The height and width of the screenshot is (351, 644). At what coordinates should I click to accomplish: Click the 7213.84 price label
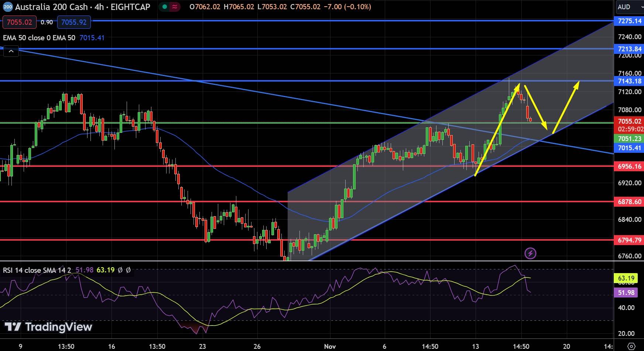[x=629, y=49]
